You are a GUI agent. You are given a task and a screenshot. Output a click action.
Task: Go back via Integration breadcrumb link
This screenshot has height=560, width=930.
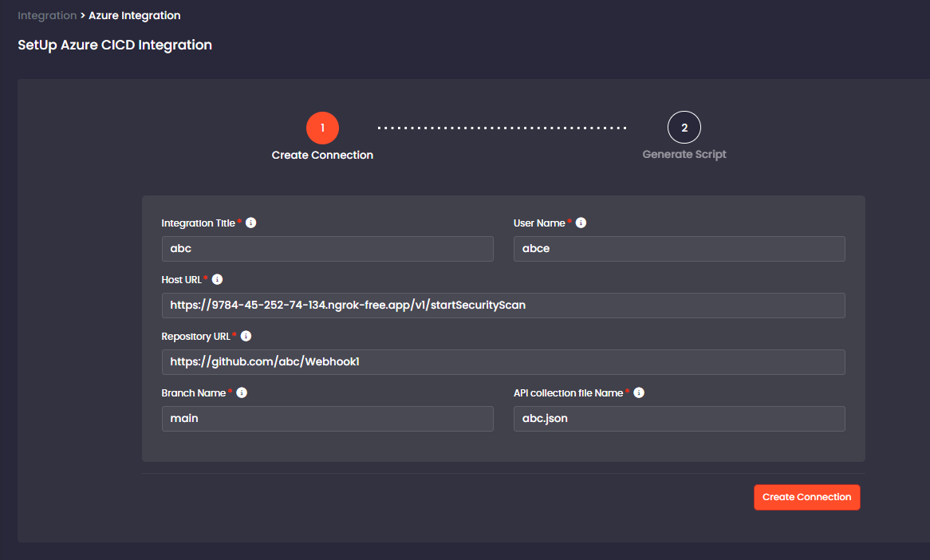point(47,15)
